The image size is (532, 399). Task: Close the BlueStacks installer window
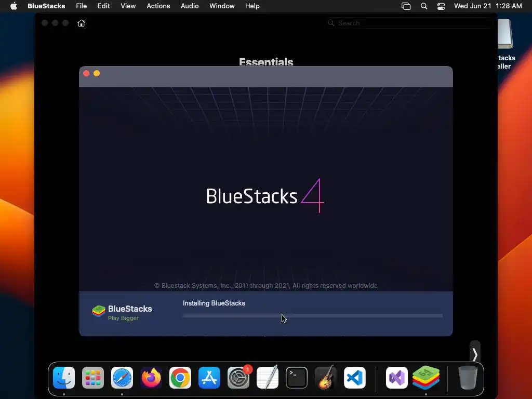(x=86, y=73)
